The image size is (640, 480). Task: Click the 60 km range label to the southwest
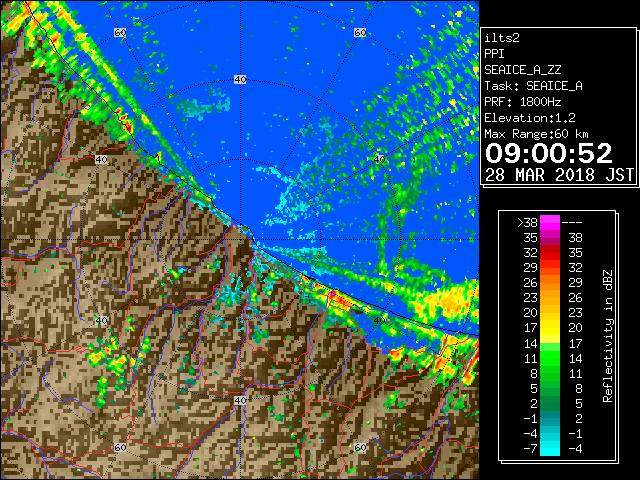(120, 447)
